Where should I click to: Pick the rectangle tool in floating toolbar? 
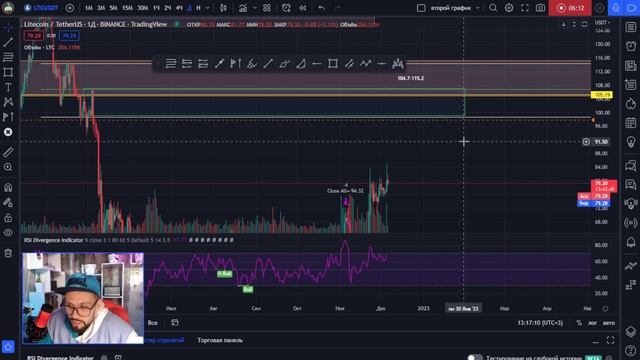click(x=333, y=64)
